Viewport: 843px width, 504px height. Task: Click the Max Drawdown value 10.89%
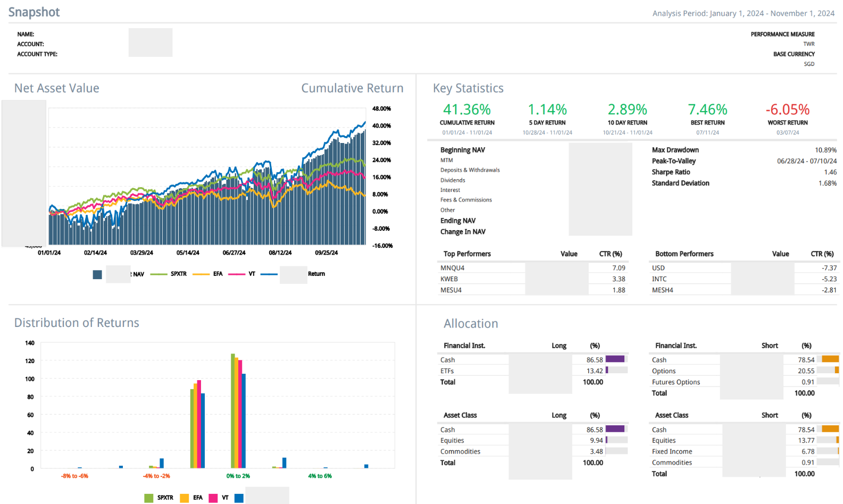(826, 150)
